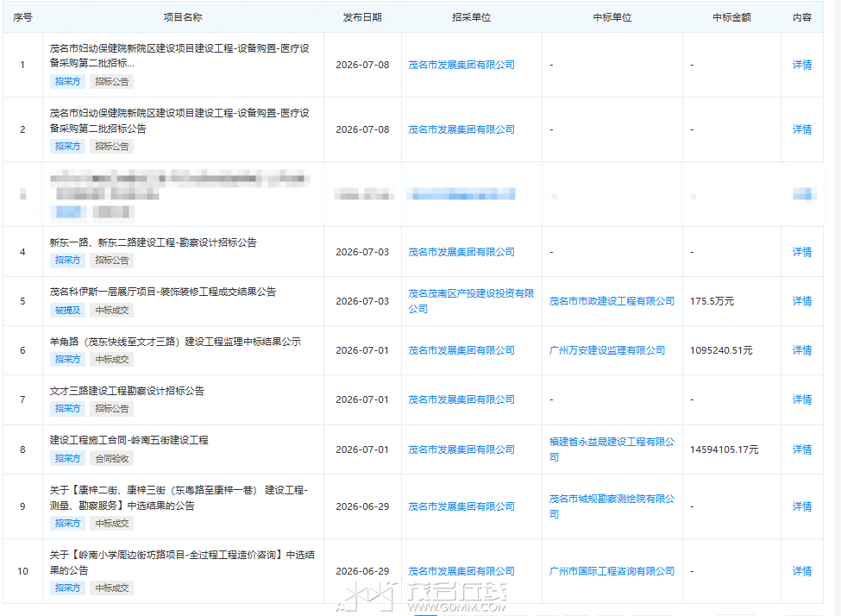This screenshot has height=616, width=841.
Task: Select project 建设工程施工合同-岭南五街建设工程
Action: [x=129, y=441]
